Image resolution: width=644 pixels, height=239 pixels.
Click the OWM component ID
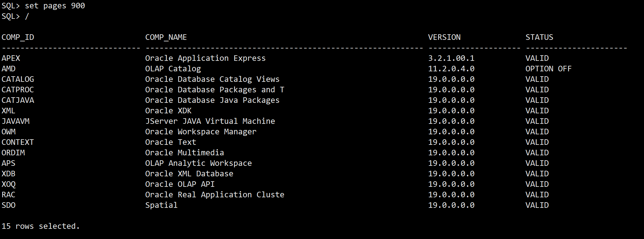pyautogui.click(x=9, y=132)
